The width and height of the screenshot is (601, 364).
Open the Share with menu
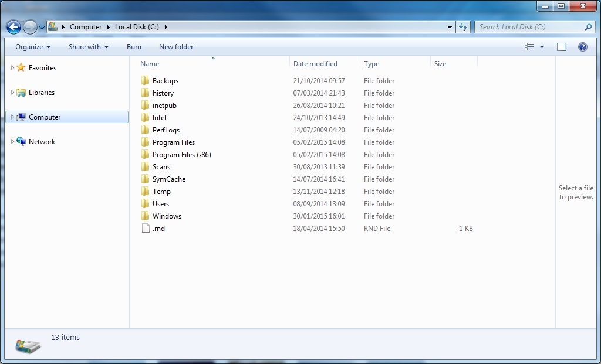(x=89, y=47)
